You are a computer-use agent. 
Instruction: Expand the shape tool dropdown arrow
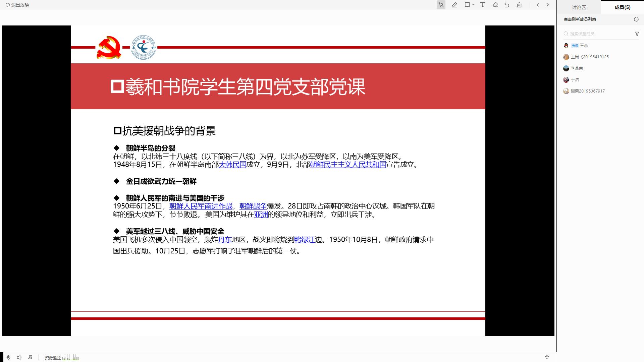pyautogui.click(x=473, y=5)
